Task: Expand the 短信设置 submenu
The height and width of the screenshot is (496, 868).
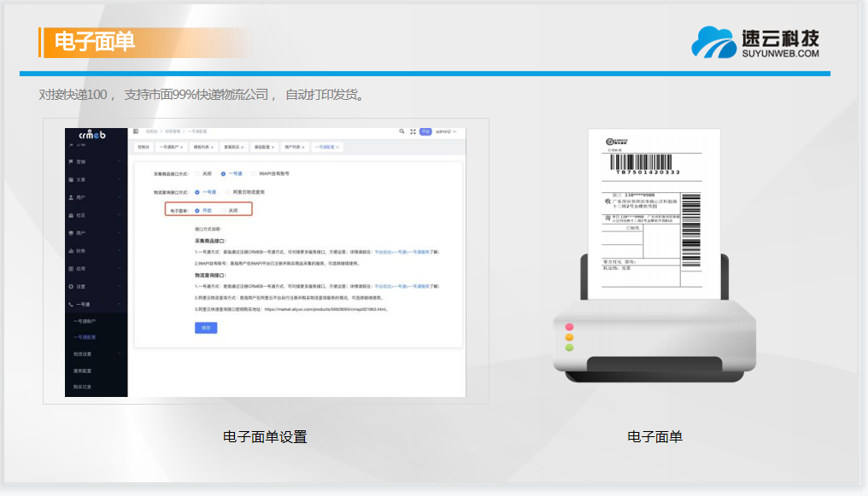Action: [82, 353]
